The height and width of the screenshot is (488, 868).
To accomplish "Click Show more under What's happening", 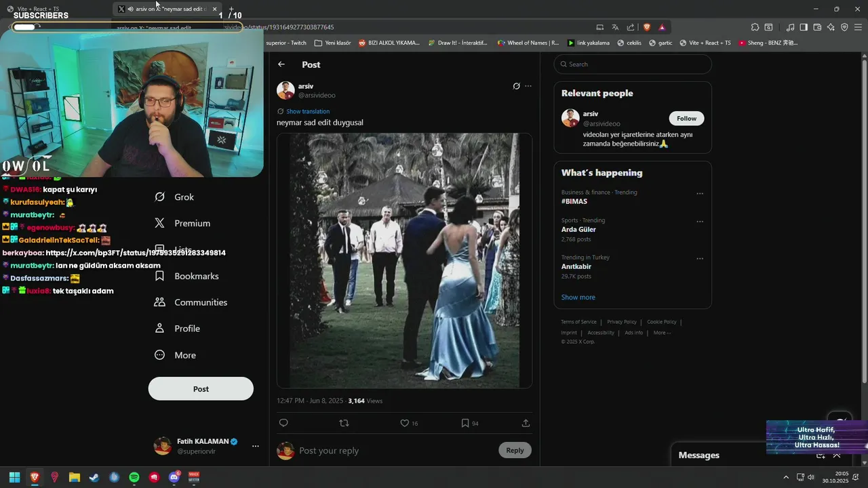I will click(x=578, y=297).
